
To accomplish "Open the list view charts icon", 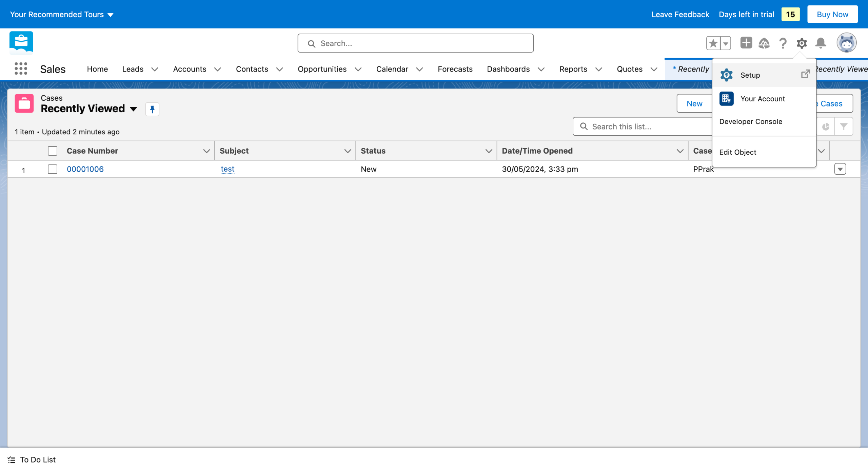I will point(825,126).
